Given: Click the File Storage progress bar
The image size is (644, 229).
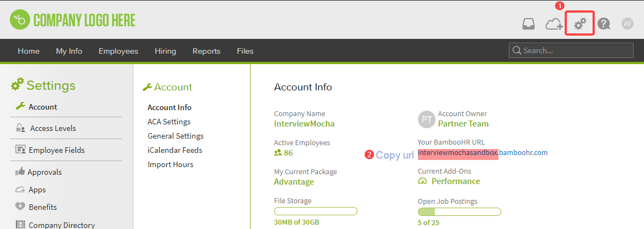Looking at the screenshot, I should (315, 211).
